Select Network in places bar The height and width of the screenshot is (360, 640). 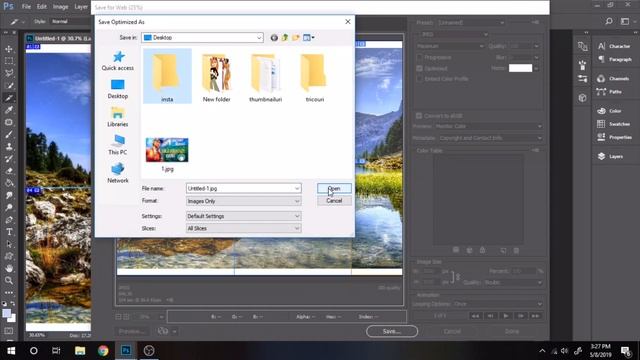pos(118,173)
